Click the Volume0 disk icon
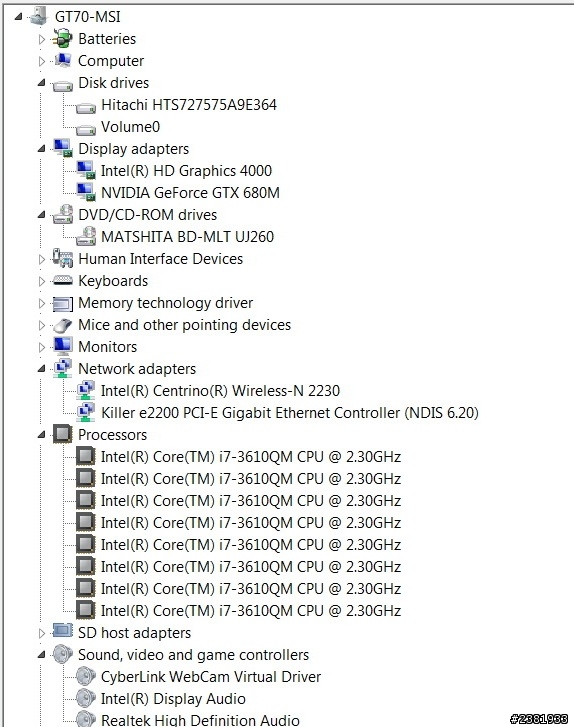Image resolution: width=574 pixels, height=727 pixels. click(x=85, y=129)
